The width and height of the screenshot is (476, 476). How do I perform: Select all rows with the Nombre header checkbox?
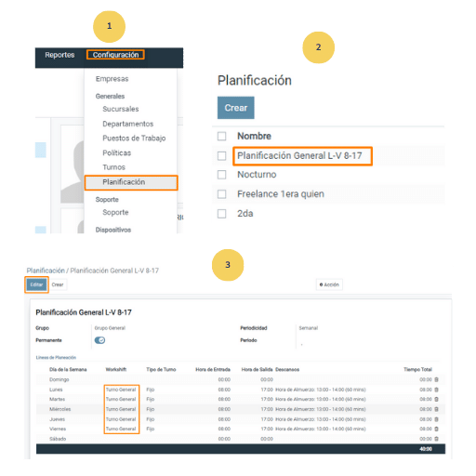pos(221,136)
